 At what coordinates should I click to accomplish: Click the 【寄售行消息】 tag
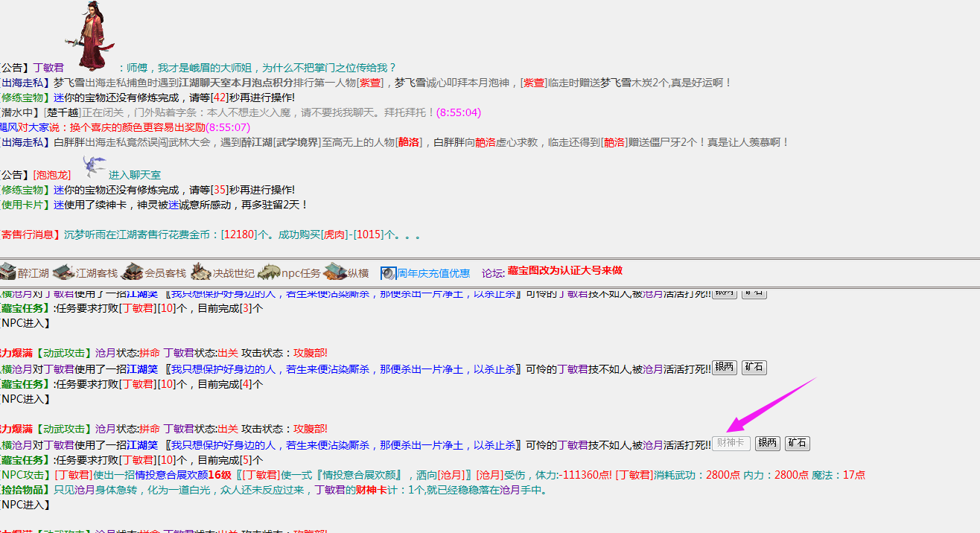point(29,234)
